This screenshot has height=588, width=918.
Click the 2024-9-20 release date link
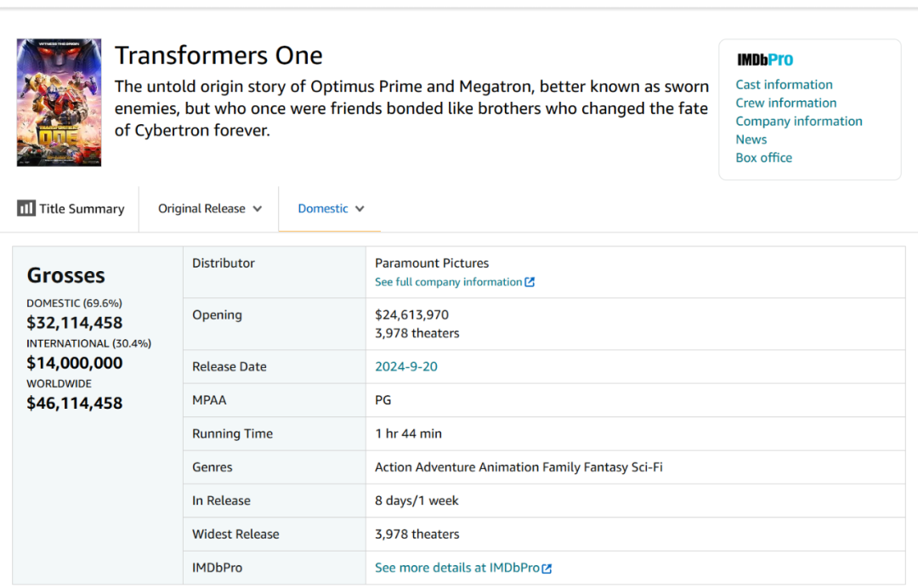coord(406,366)
